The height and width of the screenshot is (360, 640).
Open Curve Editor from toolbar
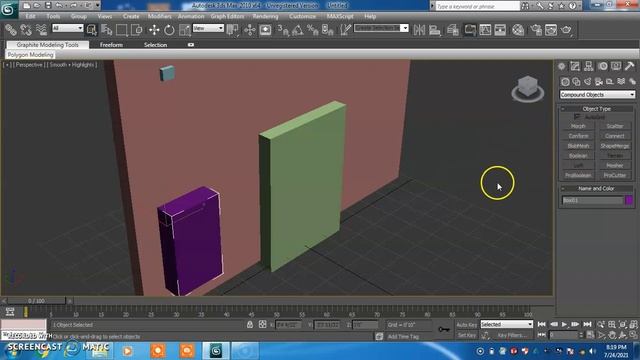[485, 30]
